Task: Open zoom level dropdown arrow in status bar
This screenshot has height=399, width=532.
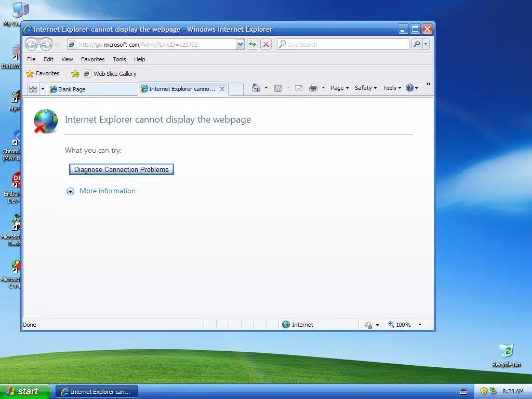Action: [420, 325]
